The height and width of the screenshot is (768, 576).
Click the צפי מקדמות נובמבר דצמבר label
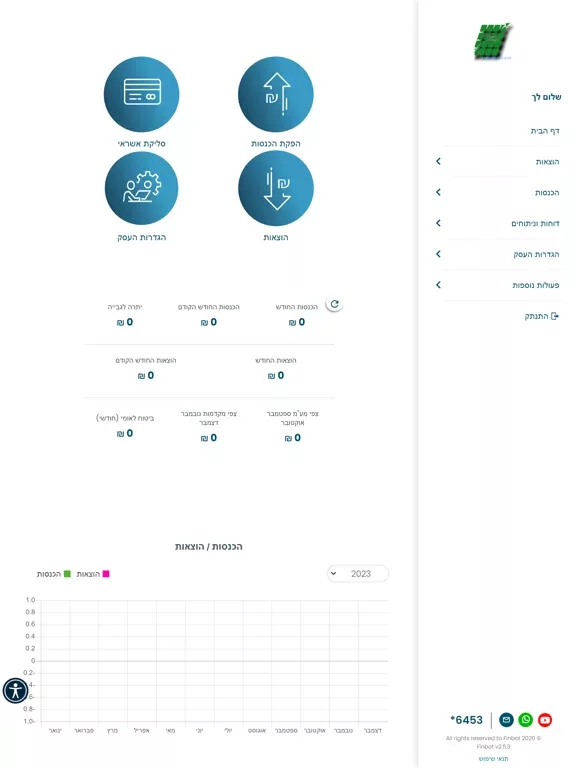[x=209, y=418]
